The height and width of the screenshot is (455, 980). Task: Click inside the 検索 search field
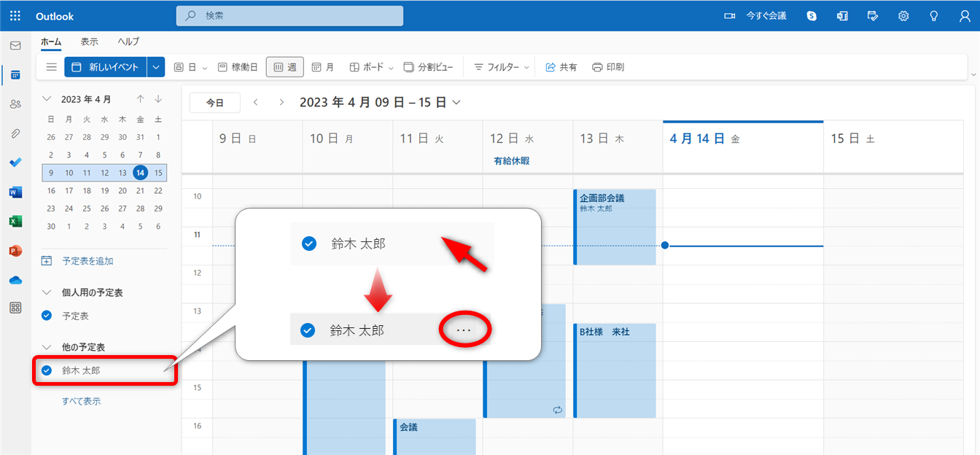(289, 15)
